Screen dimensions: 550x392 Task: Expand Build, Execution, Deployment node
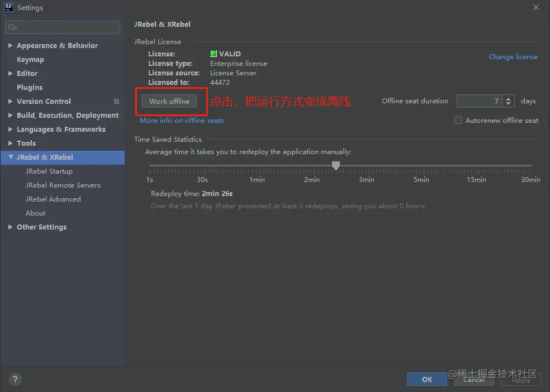[10, 115]
